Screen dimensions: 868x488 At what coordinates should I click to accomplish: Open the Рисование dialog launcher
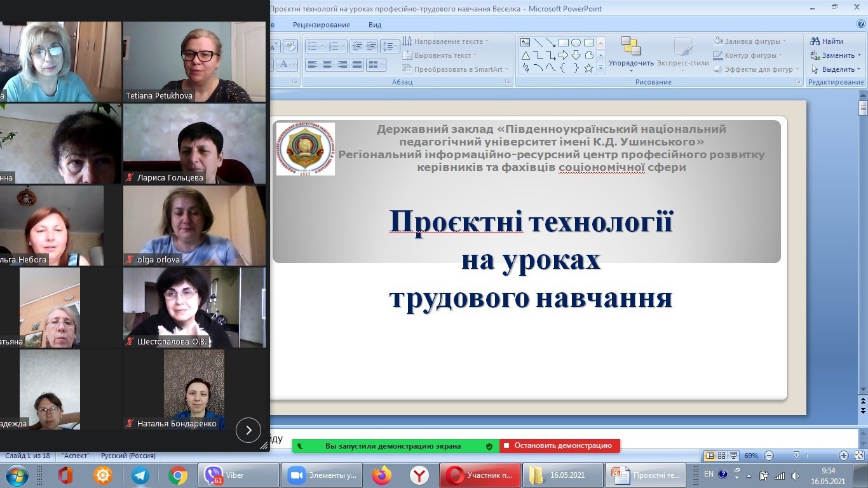798,82
